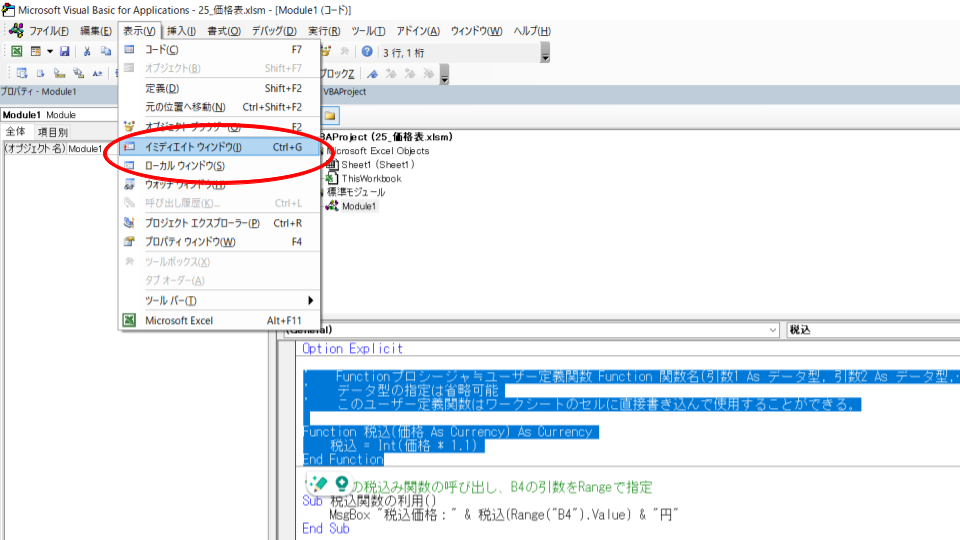Viewport: 960px width, 540px height.
Task: Click the List Properties/Methods edit icon
Action: (x=22, y=73)
